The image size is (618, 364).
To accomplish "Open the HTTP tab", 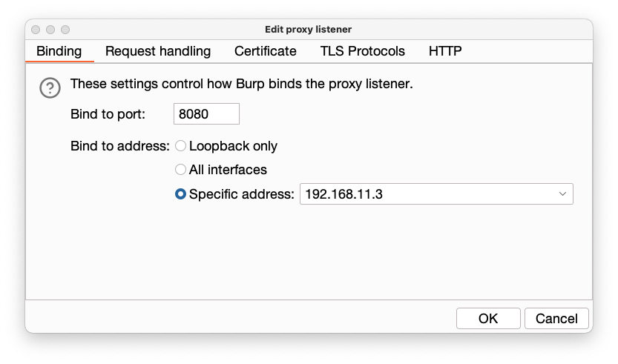I will [445, 51].
